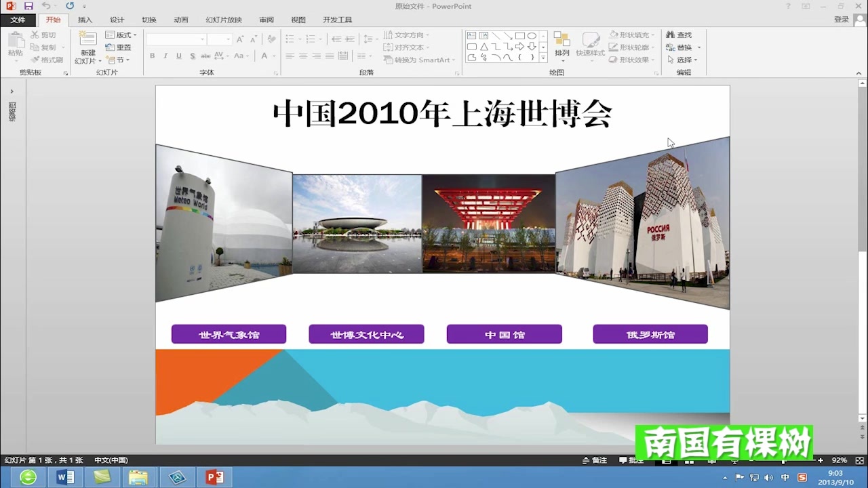Open the 审阅 (Review) tab
This screenshot has width=868, height=488.
coord(267,20)
